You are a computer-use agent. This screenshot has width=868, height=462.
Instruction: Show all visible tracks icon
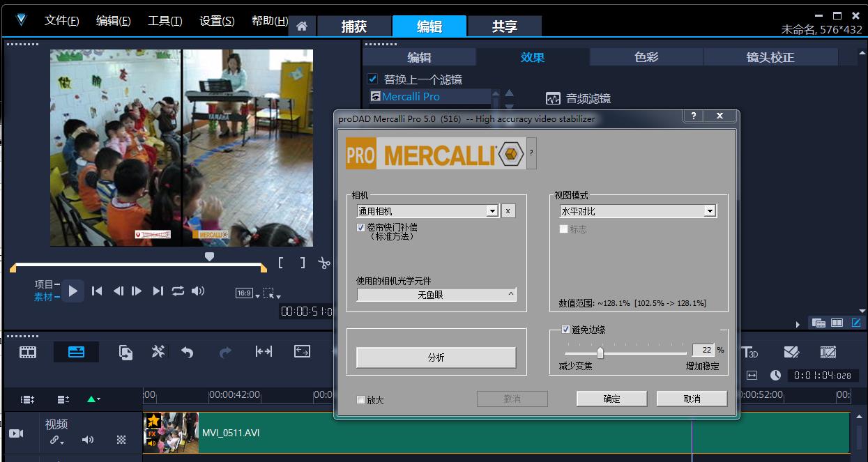[x=27, y=399]
